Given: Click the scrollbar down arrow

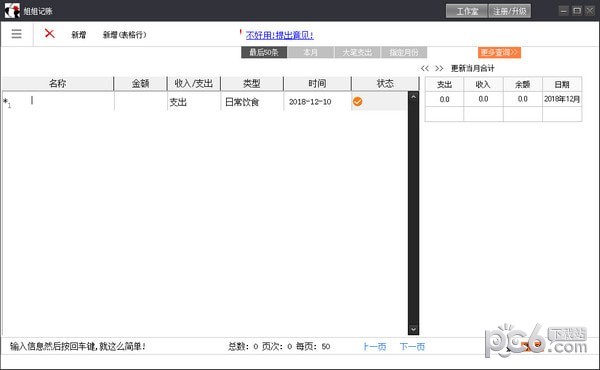Looking at the screenshot, I should 413,329.
